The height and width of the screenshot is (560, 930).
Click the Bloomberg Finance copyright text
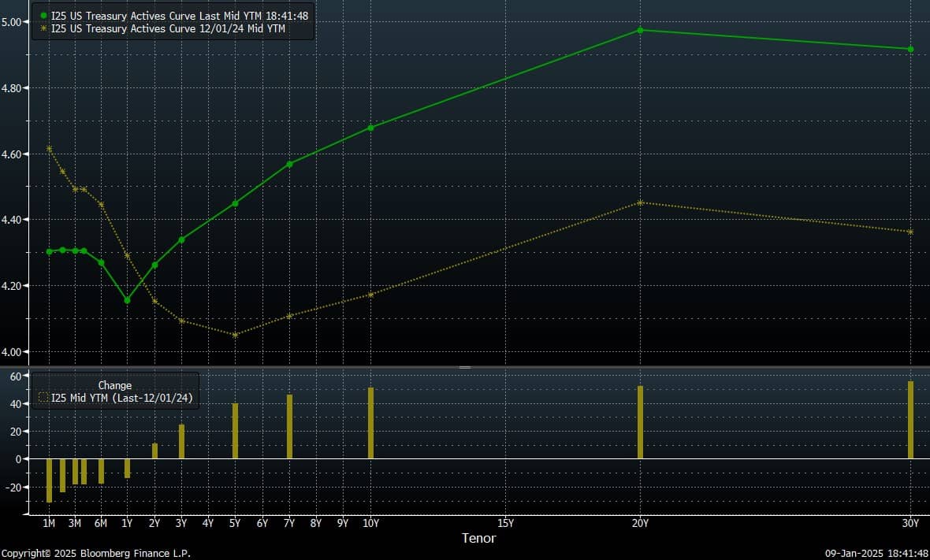click(x=95, y=553)
